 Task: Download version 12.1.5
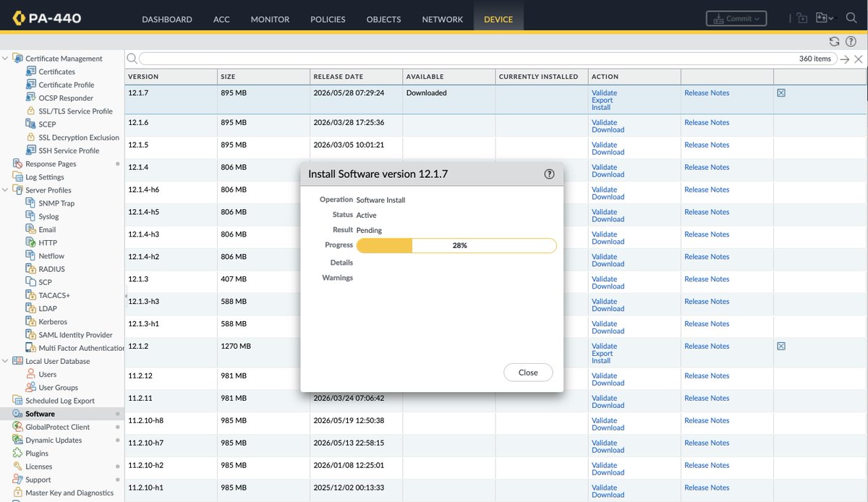(x=608, y=152)
